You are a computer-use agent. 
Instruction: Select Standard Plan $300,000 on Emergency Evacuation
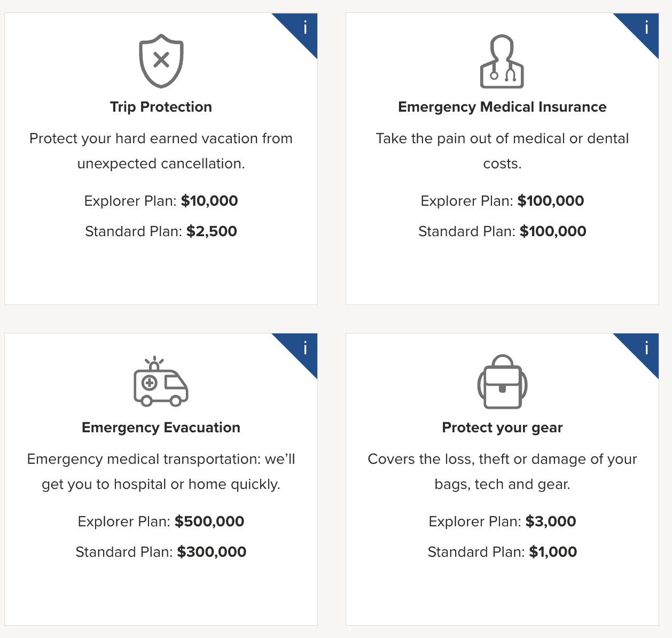pos(161,552)
